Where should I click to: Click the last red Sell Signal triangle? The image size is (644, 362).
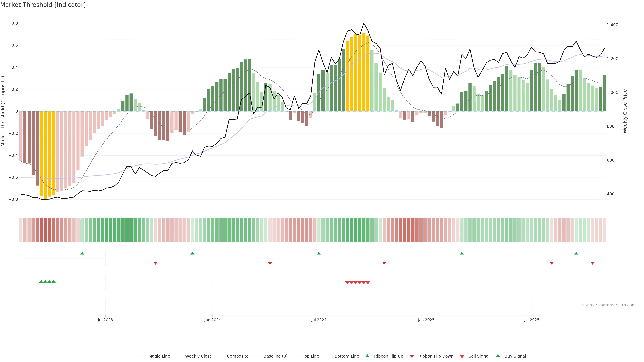click(368, 283)
